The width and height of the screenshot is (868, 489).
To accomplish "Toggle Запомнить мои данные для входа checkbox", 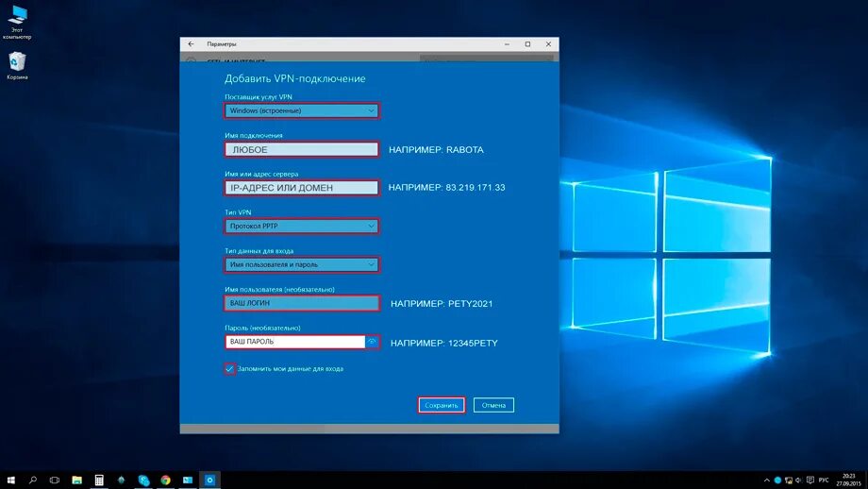I will (x=229, y=369).
